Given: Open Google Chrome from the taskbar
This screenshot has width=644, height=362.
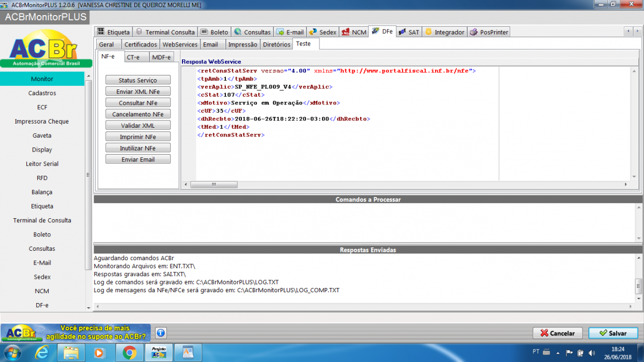Looking at the screenshot, I should 129,353.
